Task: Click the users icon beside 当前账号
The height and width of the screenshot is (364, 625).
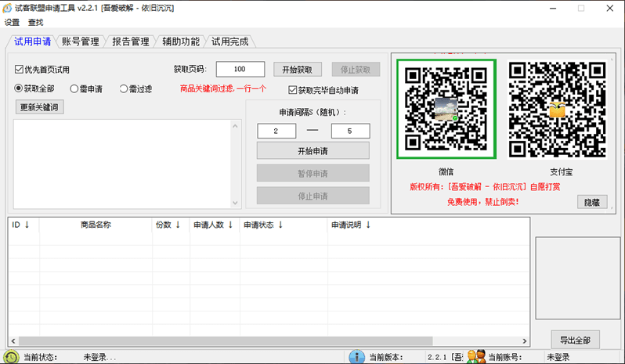Action: coord(476,357)
